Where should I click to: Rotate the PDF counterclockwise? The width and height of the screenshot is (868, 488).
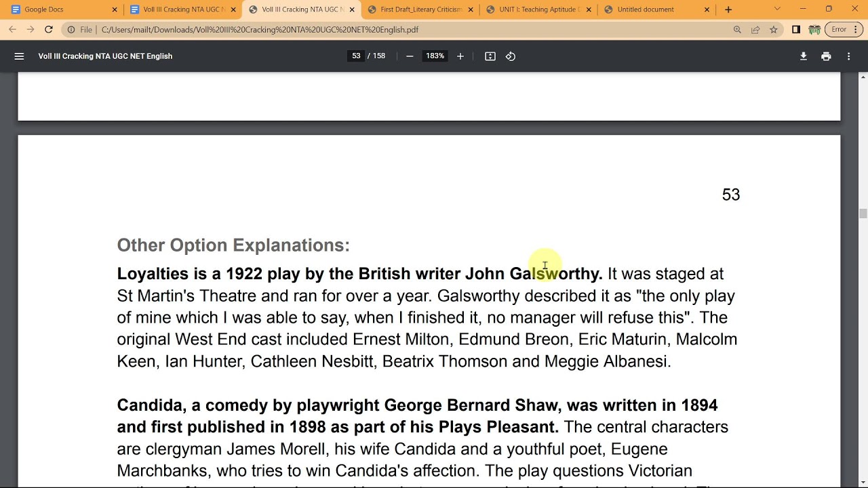click(x=511, y=56)
